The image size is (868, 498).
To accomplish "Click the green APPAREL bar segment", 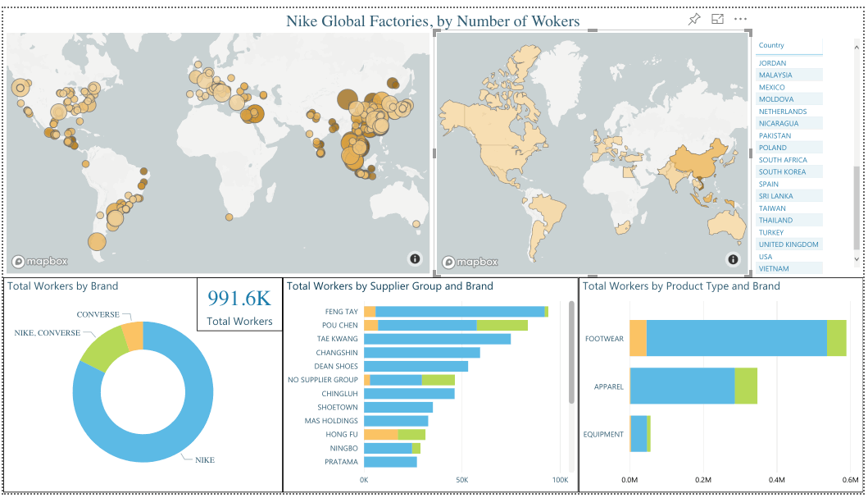I will [x=746, y=386].
